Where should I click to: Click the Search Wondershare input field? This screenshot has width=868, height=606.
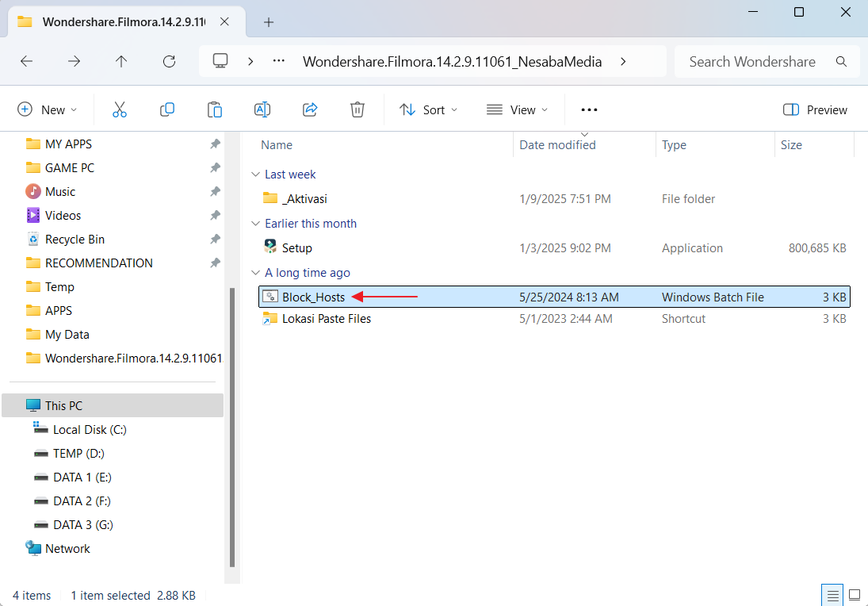click(751, 61)
